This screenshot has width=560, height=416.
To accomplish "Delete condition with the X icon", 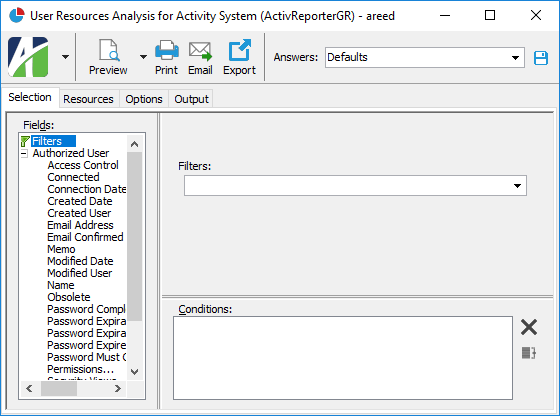I will point(529,327).
